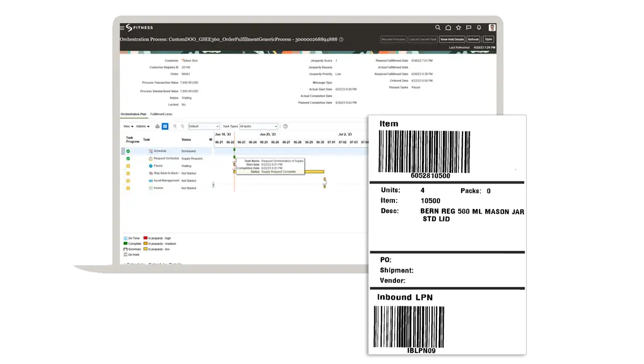
Task: Click the search magnifier icon in header
Action: coord(438,27)
